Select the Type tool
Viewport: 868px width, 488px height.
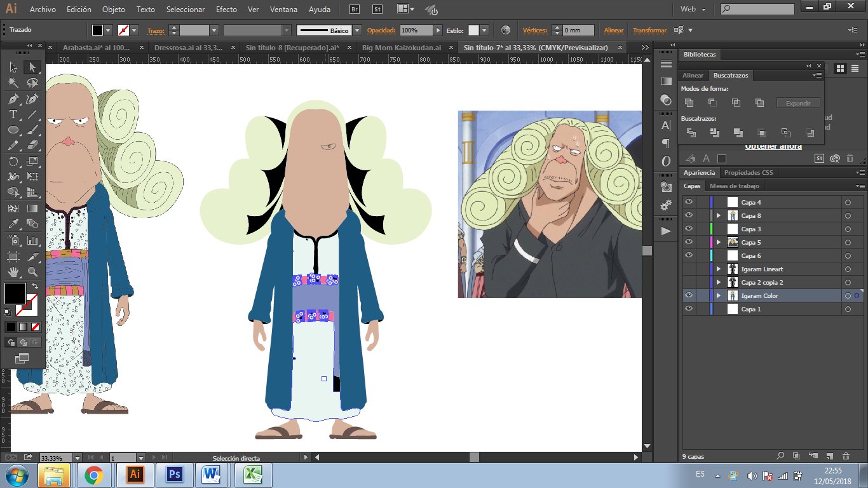pyautogui.click(x=13, y=114)
